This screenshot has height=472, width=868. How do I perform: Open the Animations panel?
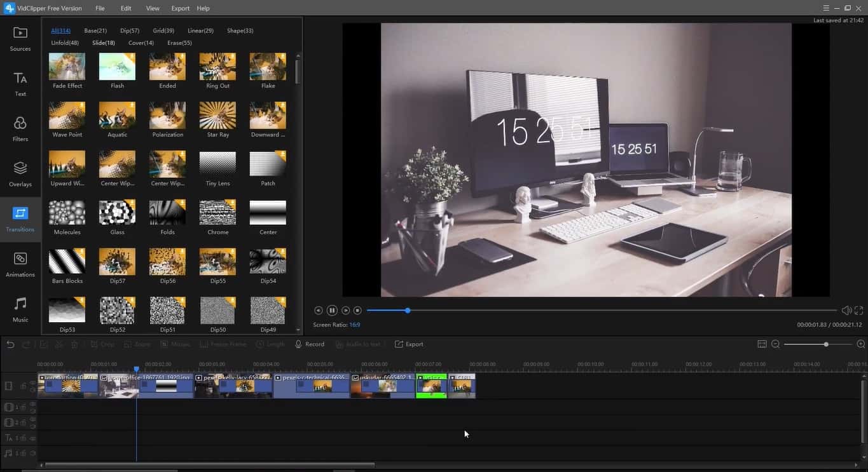[20, 264]
